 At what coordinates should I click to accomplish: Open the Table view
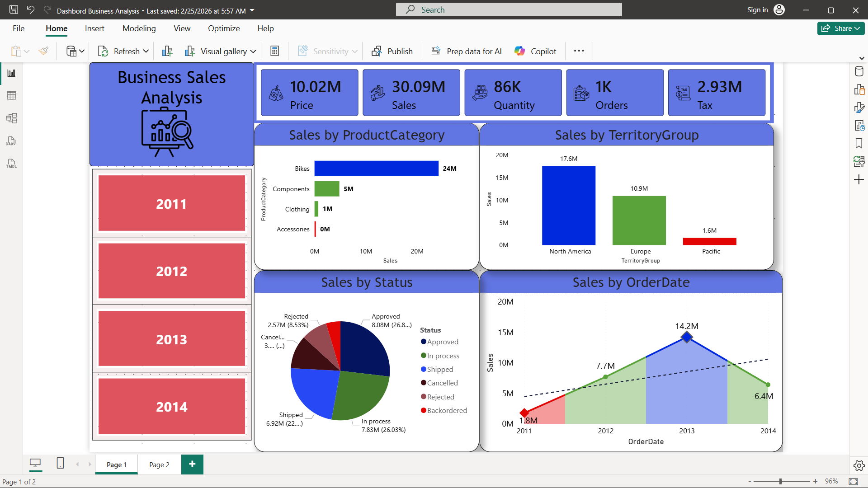tap(11, 95)
